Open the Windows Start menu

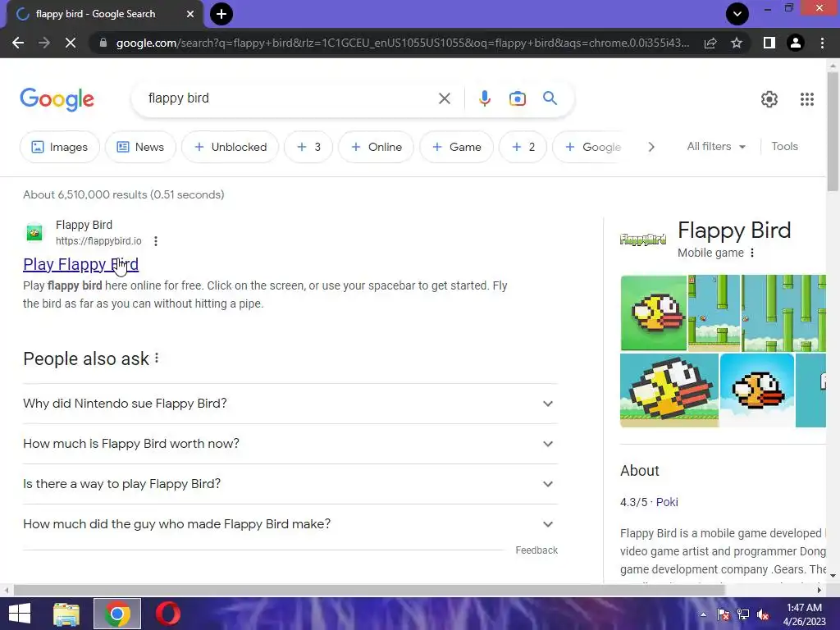coord(20,614)
